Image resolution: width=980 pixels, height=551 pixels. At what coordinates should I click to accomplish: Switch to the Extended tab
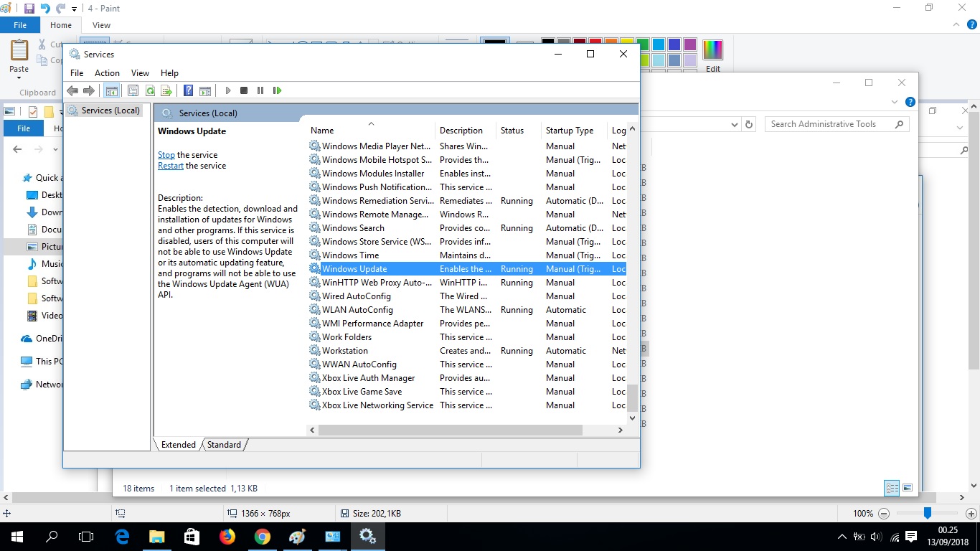coord(179,445)
